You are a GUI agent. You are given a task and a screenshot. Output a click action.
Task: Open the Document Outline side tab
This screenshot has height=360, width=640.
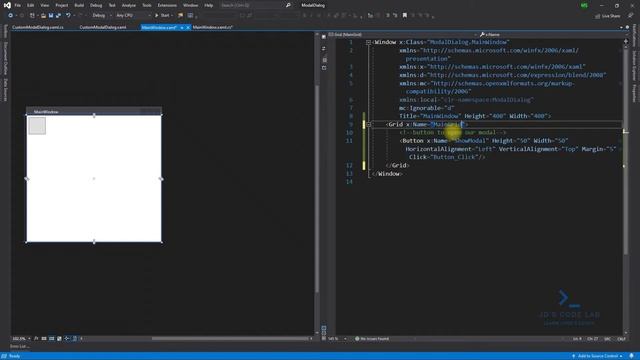click(5, 58)
